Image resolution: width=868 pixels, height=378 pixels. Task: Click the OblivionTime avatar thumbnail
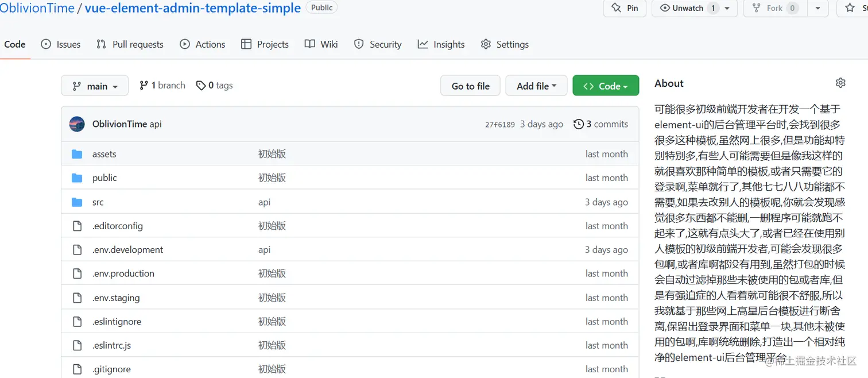click(77, 124)
